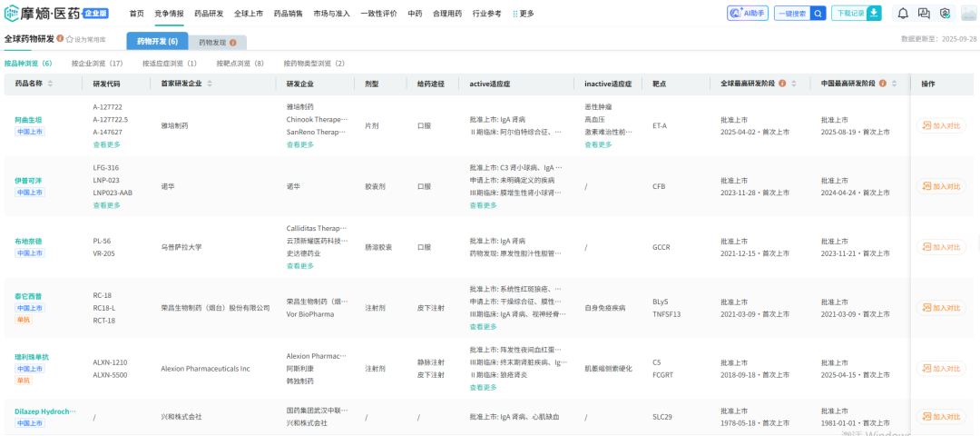Image resolution: width=980 pixels, height=436 pixels.
Task: Open drug link 泰它西普
Action: 28,296
